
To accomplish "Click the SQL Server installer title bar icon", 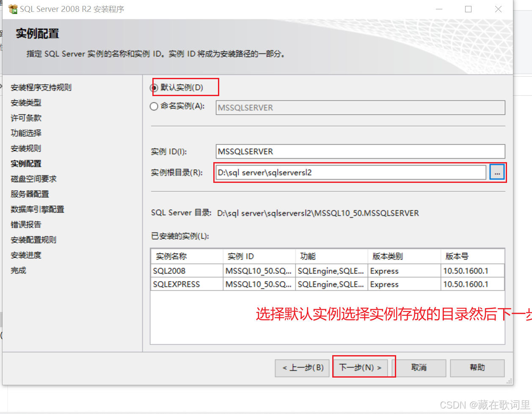I will click(13, 9).
